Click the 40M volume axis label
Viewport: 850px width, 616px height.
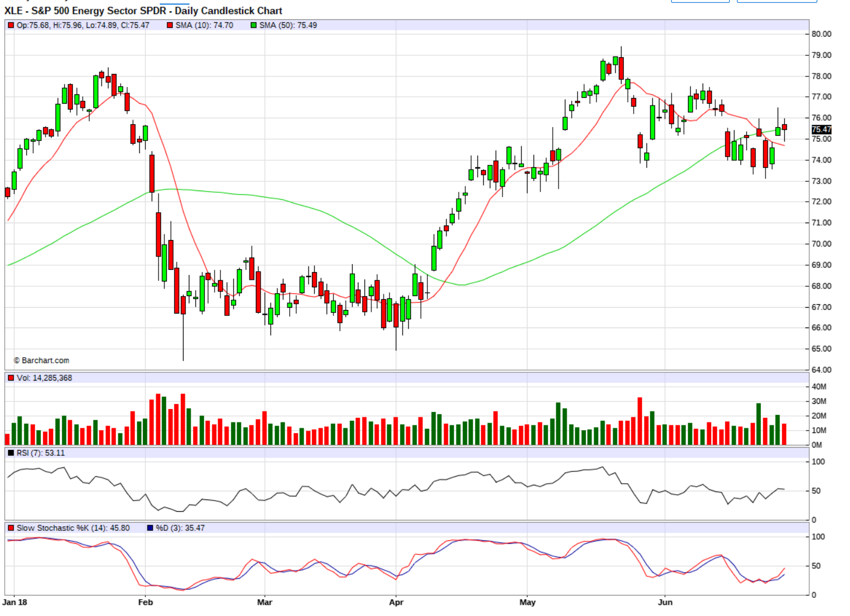tap(819, 387)
